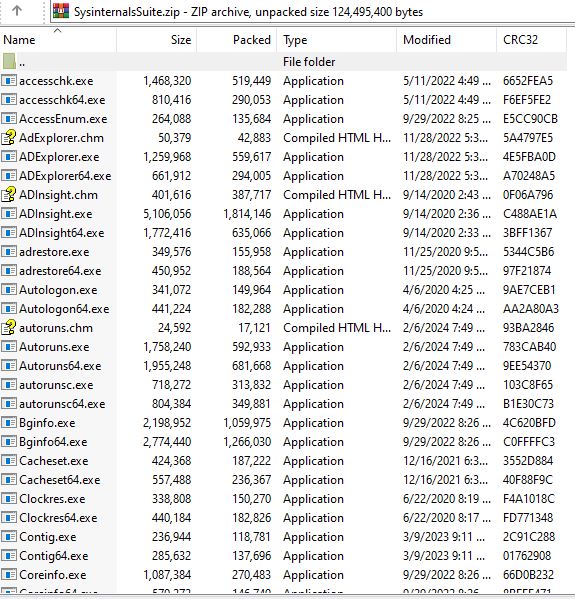
Task: Click the up-one-level arrow icon
Action: (16, 11)
